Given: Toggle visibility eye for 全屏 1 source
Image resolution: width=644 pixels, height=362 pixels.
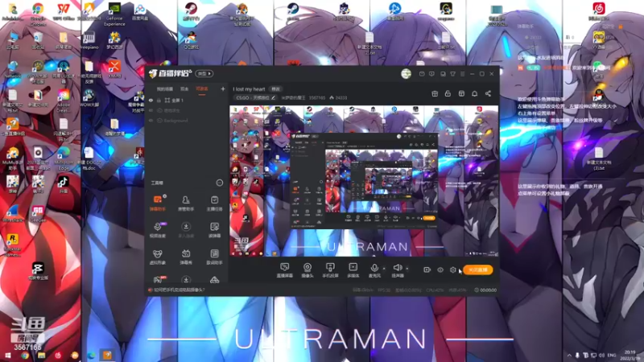Looking at the screenshot, I should 151,100.
